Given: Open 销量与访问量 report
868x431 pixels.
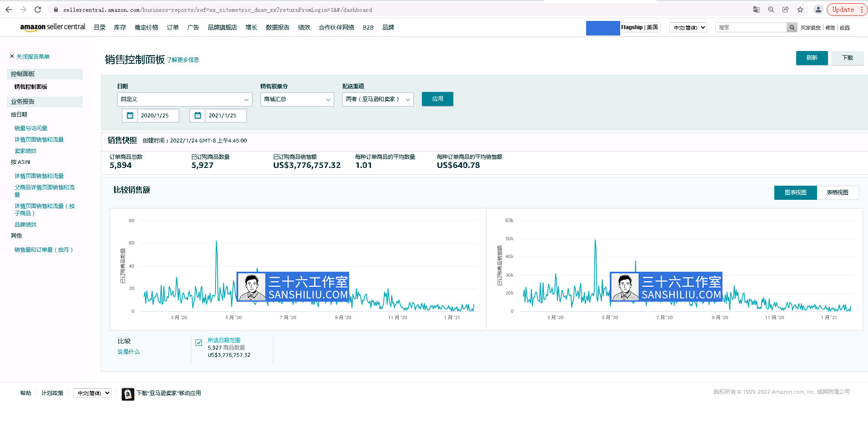Looking at the screenshot, I should pyautogui.click(x=31, y=128).
